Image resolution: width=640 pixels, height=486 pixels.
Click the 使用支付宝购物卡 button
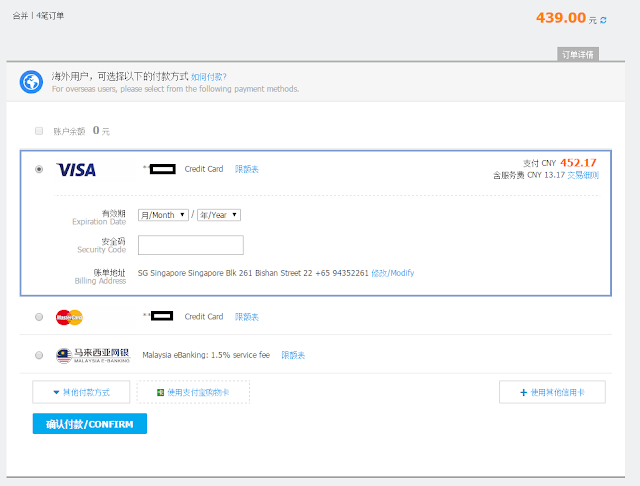point(193,392)
